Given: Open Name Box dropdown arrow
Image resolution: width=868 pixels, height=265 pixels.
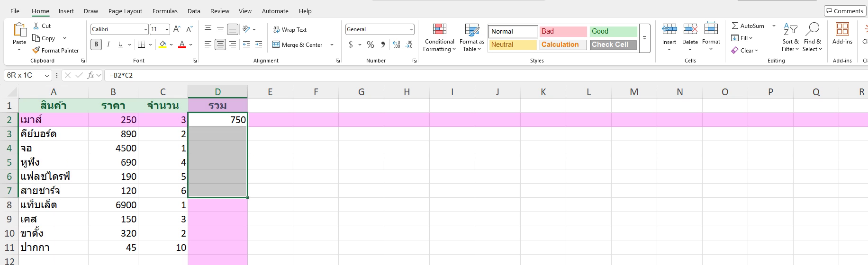Looking at the screenshot, I should click(46, 75).
